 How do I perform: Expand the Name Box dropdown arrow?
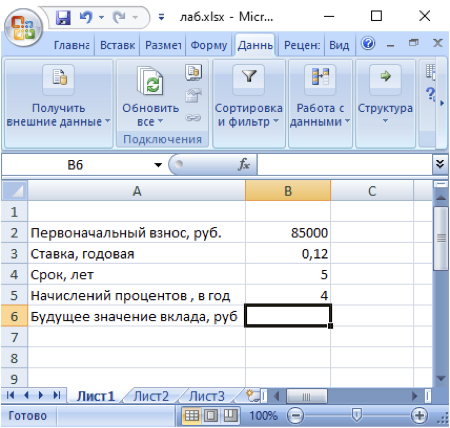[x=158, y=165]
